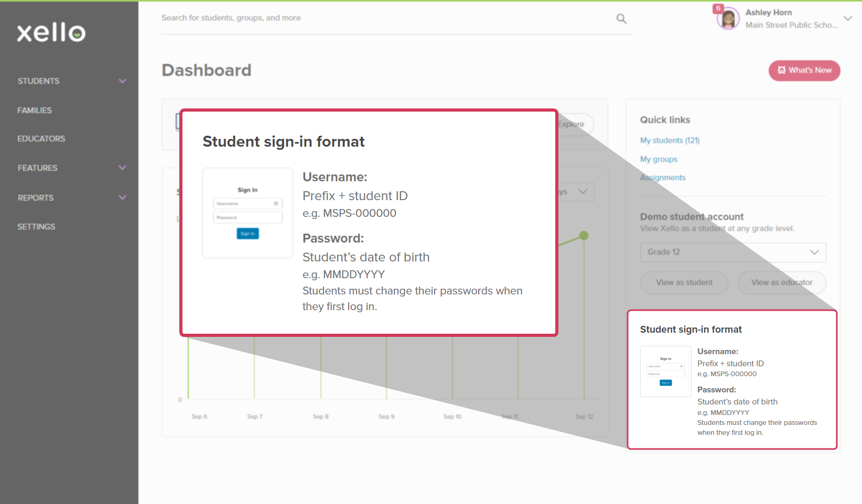Click the search magnifier icon

pyautogui.click(x=621, y=19)
